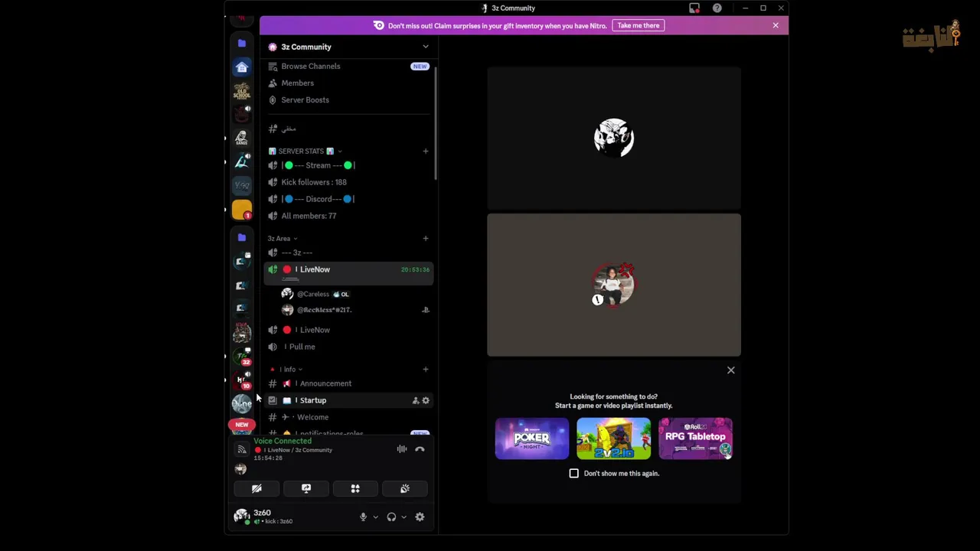Focus the top voice participant tile
Screen dimensions: 980x551
[614, 138]
